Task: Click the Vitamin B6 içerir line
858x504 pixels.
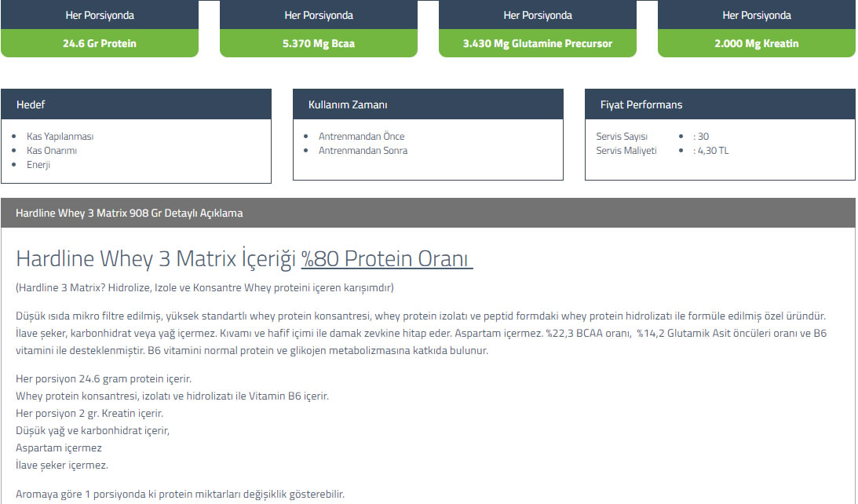Action: [173, 396]
